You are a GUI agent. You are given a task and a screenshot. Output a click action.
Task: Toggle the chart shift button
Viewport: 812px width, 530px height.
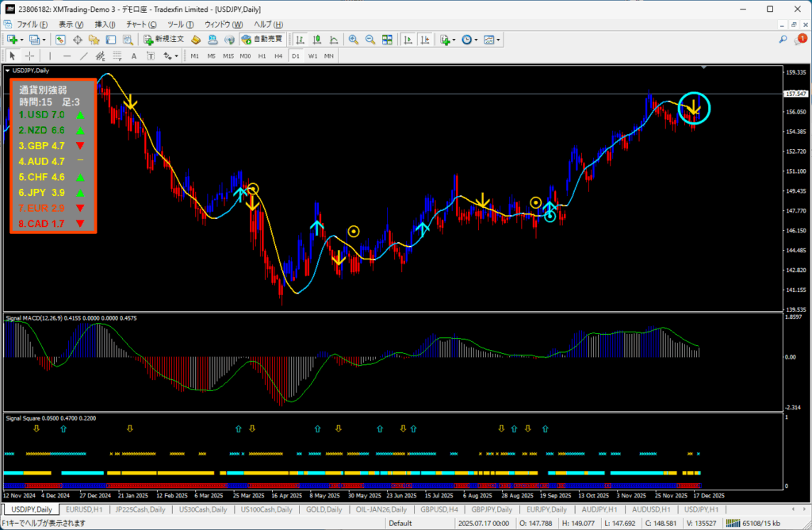coord(423,39)
